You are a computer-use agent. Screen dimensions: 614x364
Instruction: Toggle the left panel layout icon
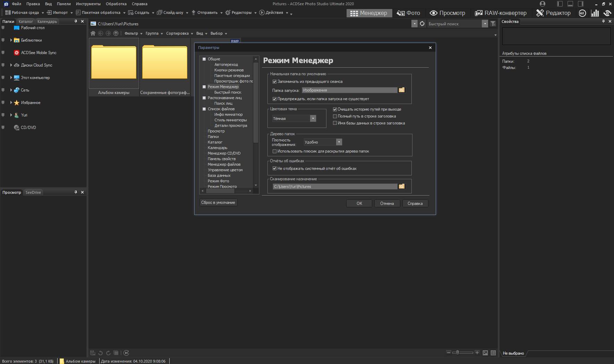tap(560, 4)
